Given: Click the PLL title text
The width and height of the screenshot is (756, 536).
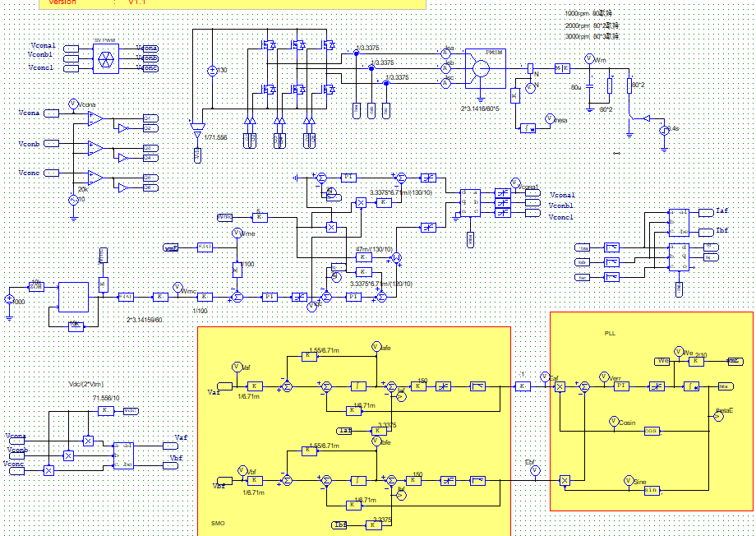Looking at the screenshot, I should [610, 334].
